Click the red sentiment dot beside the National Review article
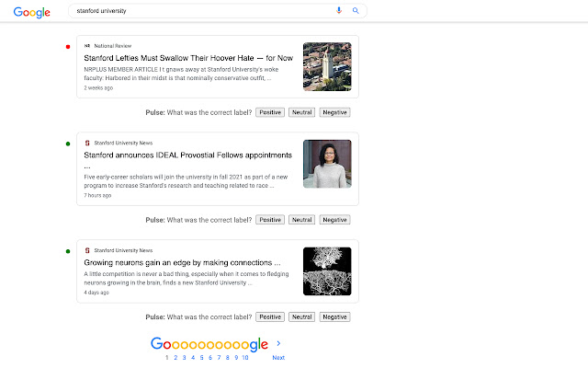Image resolution: width=588 pixels, height=368 pixels. tap(68, 47)
